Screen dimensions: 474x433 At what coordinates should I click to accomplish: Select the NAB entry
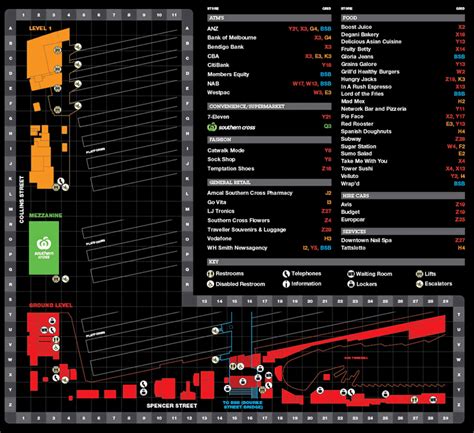[269, 84]
